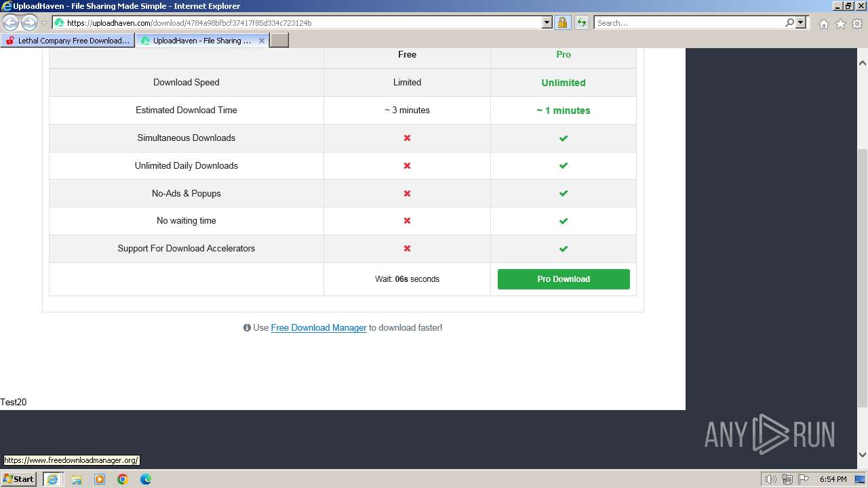Screen dimensions: 868x488
Task: Click the Action Center flag tray icon
Action: [x=804, y=479]
